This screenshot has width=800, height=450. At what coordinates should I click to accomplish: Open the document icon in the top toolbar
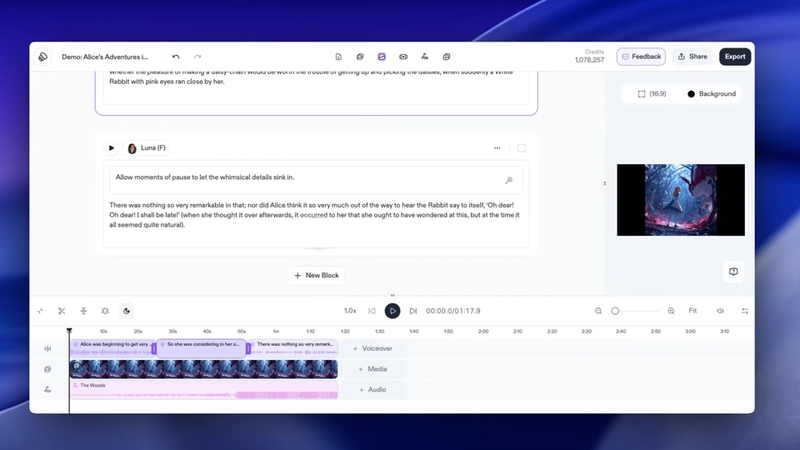338,57
